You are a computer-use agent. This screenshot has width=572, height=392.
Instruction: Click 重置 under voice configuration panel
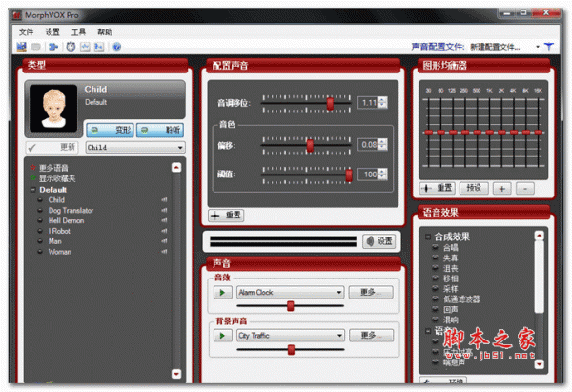pyautogui.click(x=226, y=216)
